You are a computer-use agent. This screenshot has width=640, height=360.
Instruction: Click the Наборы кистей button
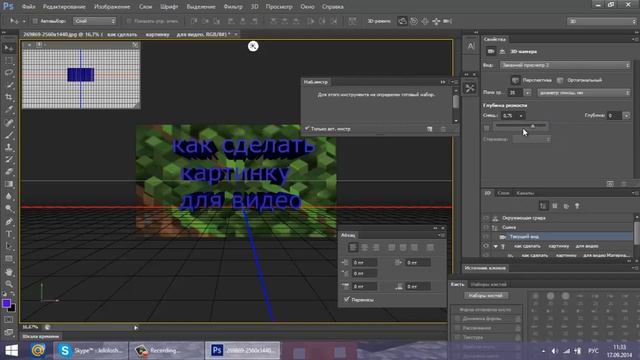tap(486, 295)
